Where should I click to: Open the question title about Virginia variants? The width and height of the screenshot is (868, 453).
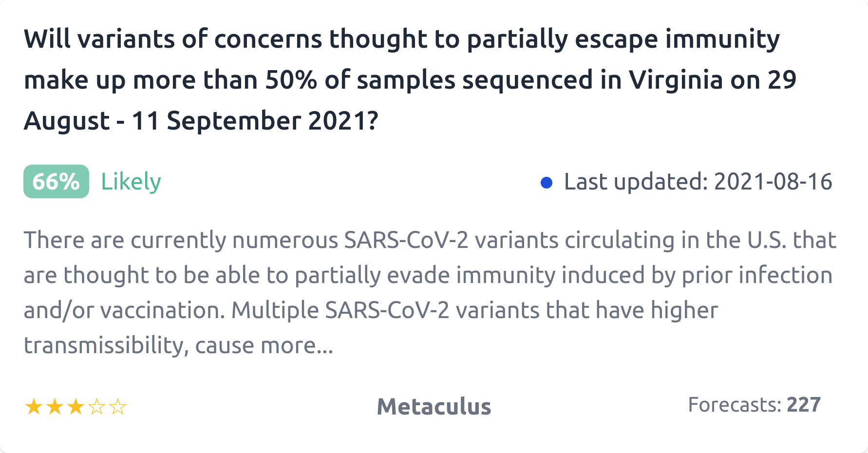point(409,80)
